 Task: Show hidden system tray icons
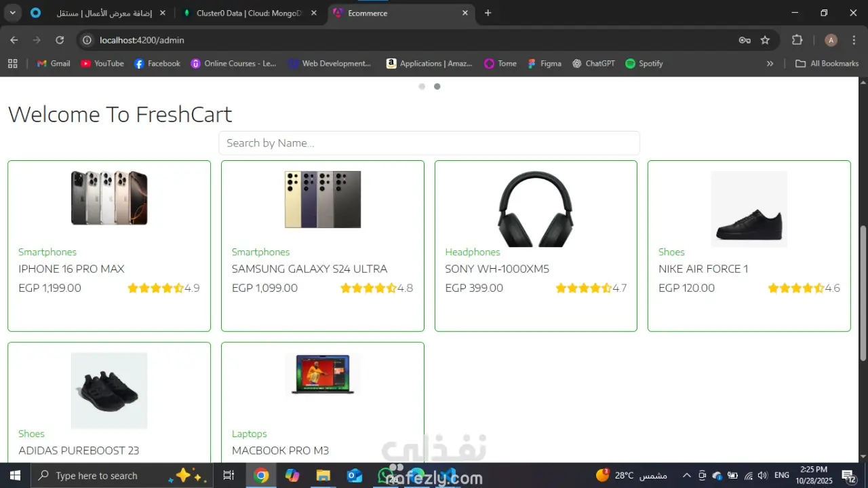coord(686,475)
